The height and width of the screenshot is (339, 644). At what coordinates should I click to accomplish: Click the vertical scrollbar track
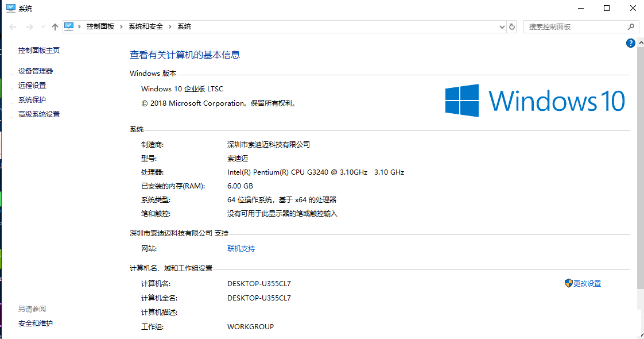641,299
